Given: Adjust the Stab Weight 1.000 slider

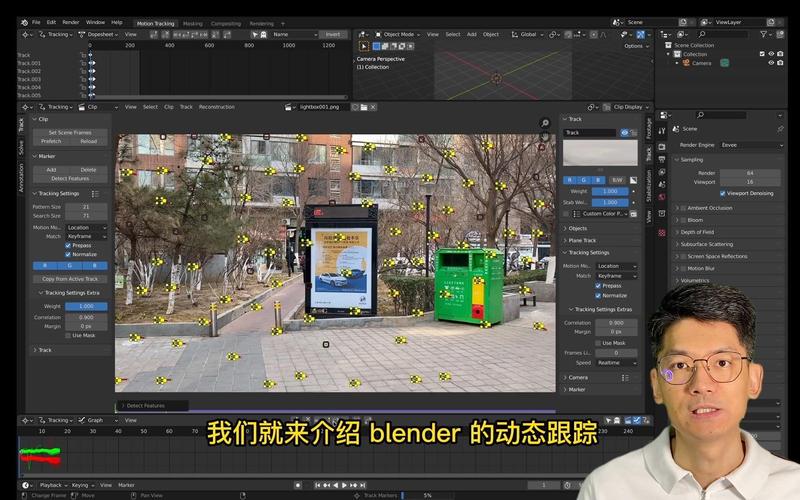Looking at the screenshot, I should pos(610,203).
